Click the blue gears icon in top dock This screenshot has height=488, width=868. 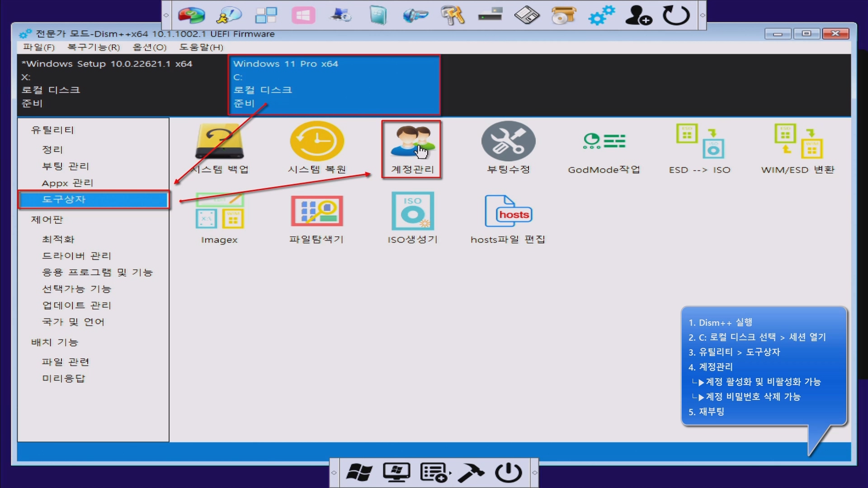click(x=602, y=15)
